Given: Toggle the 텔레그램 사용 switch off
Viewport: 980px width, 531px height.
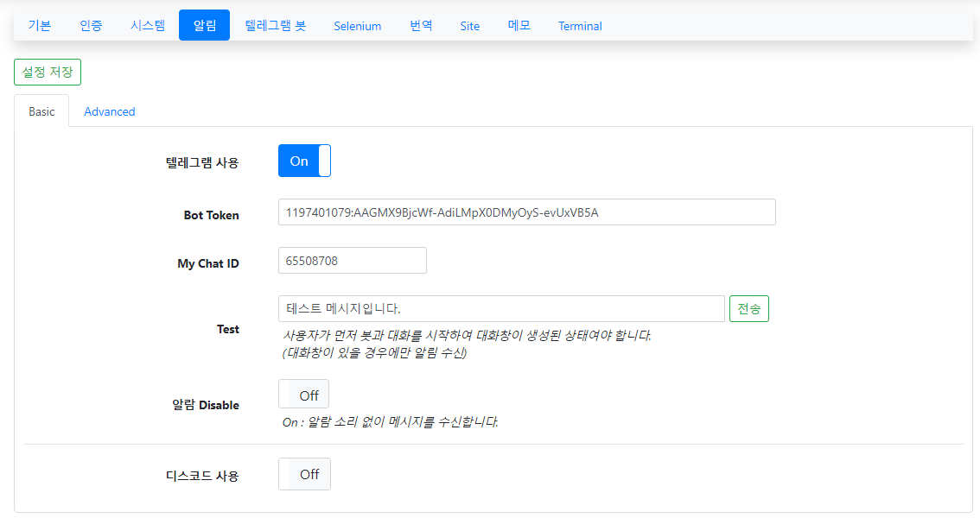Looking at the screenshot, I should [304, 161].
